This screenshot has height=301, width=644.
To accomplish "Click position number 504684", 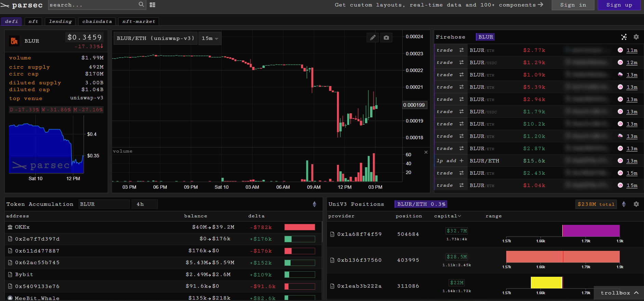I will 408,234.
